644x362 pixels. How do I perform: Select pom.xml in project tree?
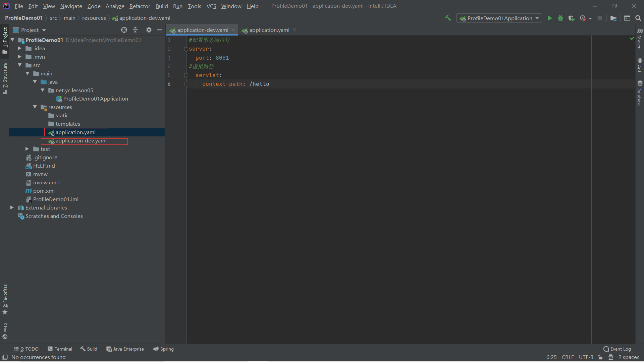pyautogui.click(x=44, y=191)
